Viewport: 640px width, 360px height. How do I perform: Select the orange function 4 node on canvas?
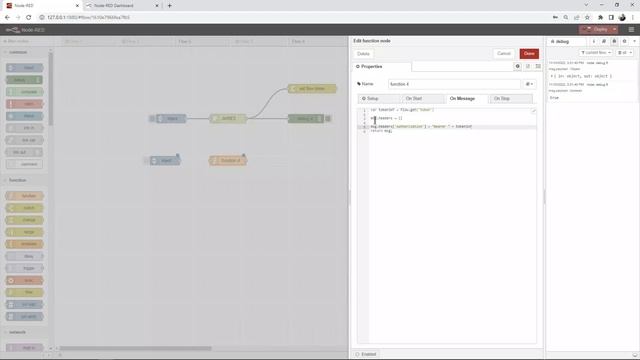228,160
